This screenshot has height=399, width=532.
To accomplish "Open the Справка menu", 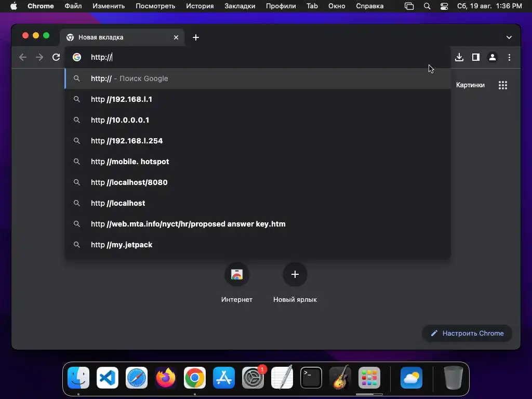I will 370,6.
